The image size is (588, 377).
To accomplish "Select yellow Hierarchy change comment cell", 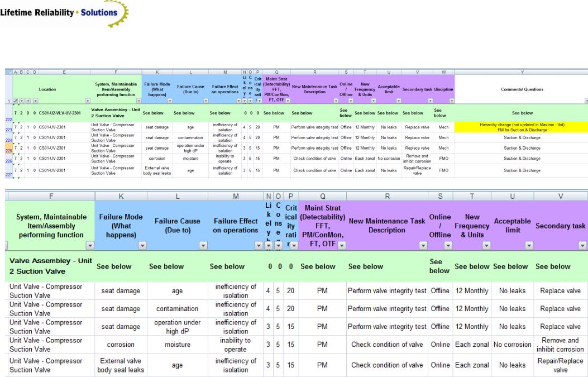I will [522, 127].
